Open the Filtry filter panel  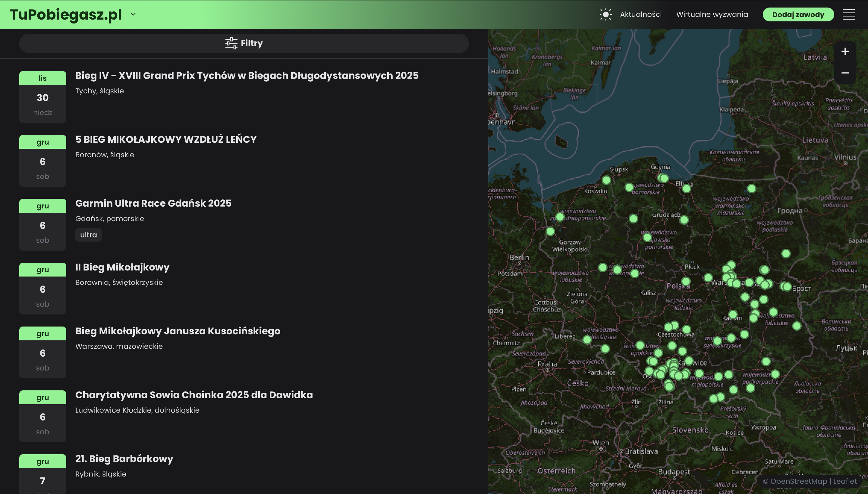244,43
